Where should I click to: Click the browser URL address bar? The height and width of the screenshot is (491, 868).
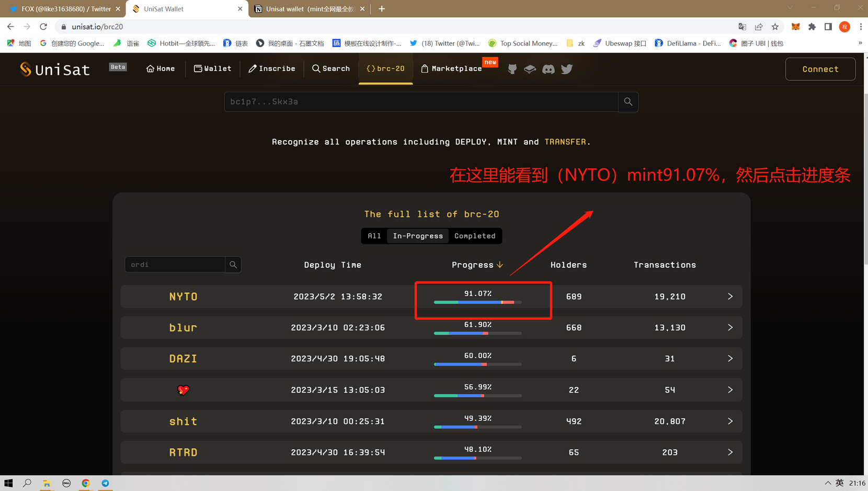point(392,27)
